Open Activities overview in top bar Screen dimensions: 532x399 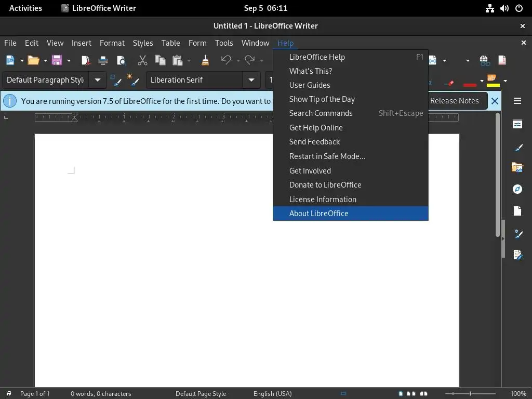coord(25,8)
